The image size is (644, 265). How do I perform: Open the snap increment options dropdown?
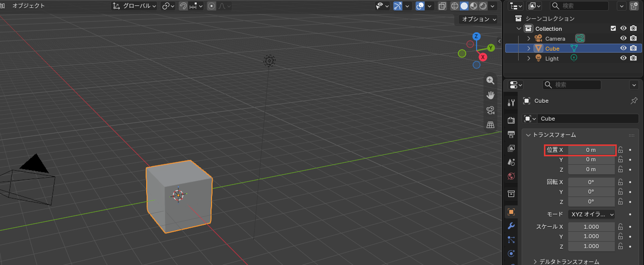coord(196,6)
